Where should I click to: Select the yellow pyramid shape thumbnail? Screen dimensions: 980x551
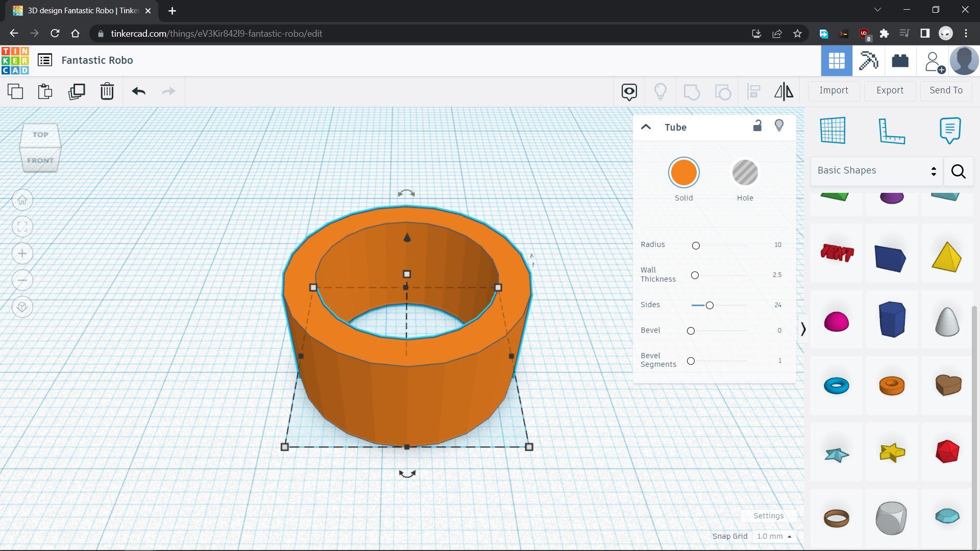tap(946, 257)
